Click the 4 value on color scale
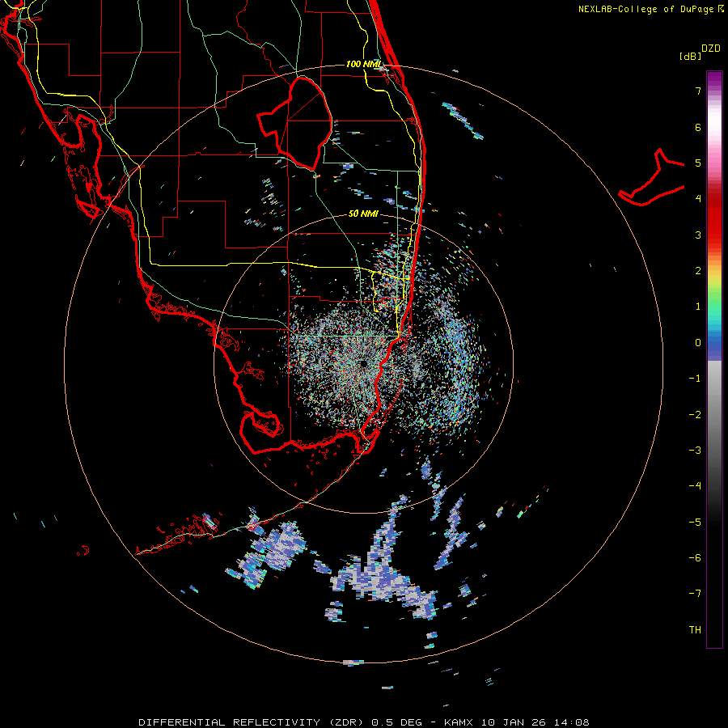The height and width of the screenshot is (728, 728). click(698, 199)
